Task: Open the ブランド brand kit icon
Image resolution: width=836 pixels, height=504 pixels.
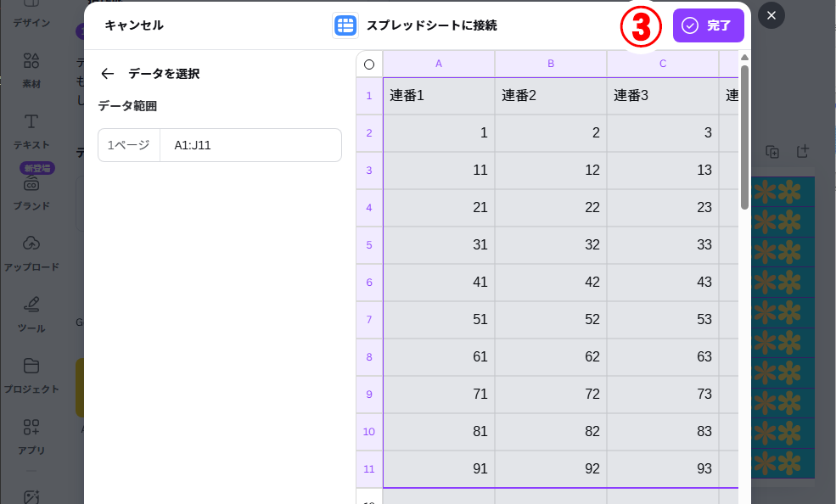Action: (x=31, y=184)
